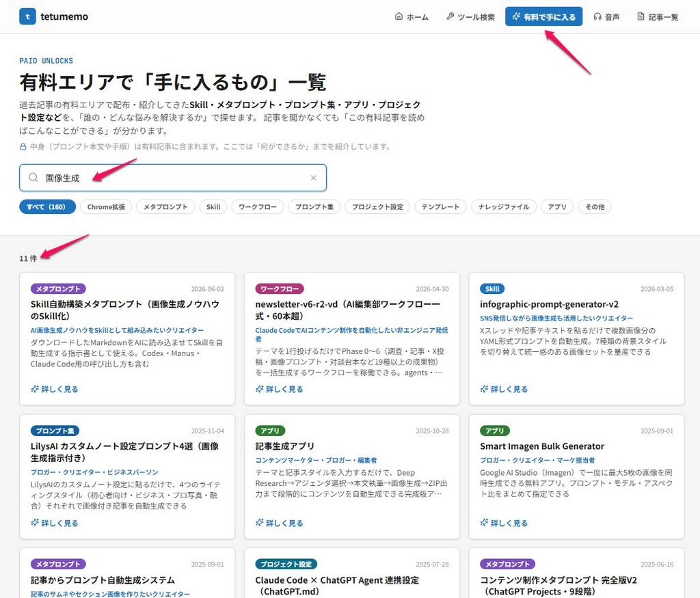Viewport: 700px width, 598px height.
Task: Filter by プロンプト集 chip
Action: [x=314, y=206]
